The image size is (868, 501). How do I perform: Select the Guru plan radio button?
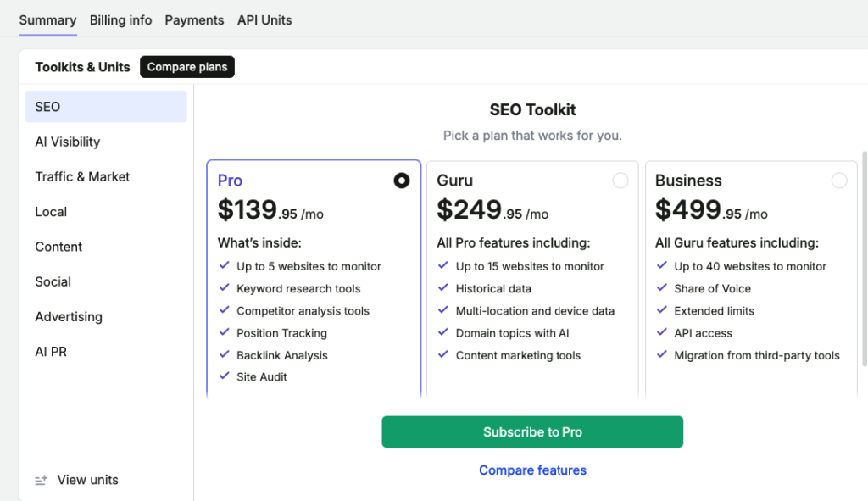pyautogui.click(x=620, y=181)
